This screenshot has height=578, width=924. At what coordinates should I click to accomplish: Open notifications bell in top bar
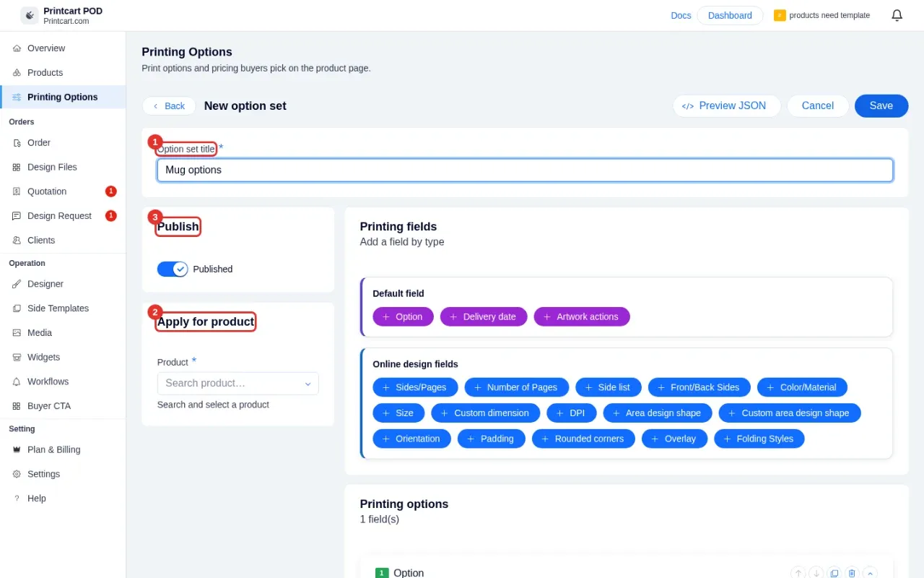[x=897, y=15]
